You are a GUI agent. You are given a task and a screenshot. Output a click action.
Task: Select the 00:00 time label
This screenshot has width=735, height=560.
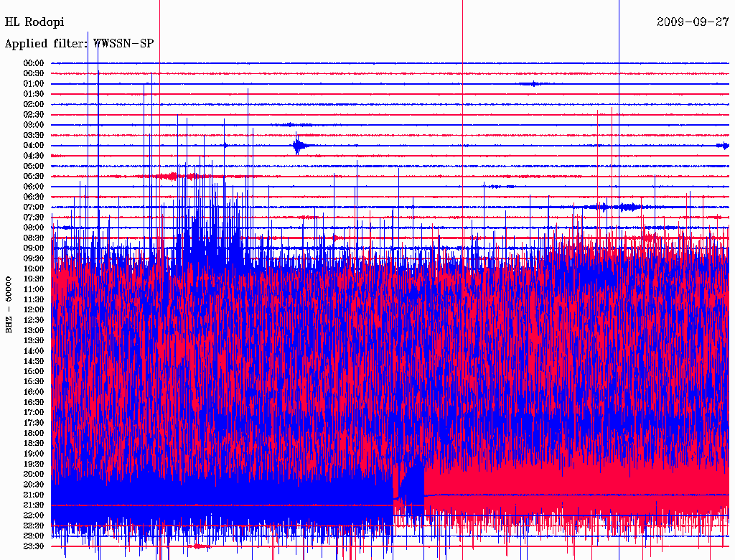(x=34, y=63)
